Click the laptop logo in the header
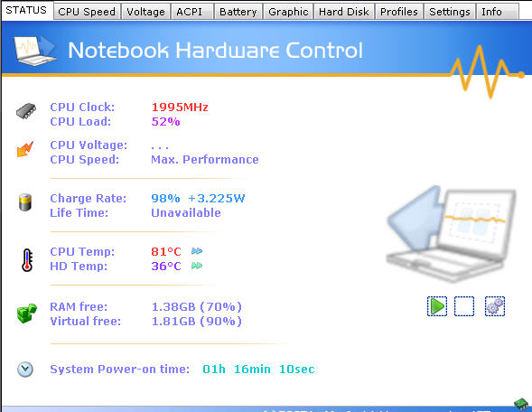Image resolution: width=532 pixels, height=412 pixels. coord(35,51)
